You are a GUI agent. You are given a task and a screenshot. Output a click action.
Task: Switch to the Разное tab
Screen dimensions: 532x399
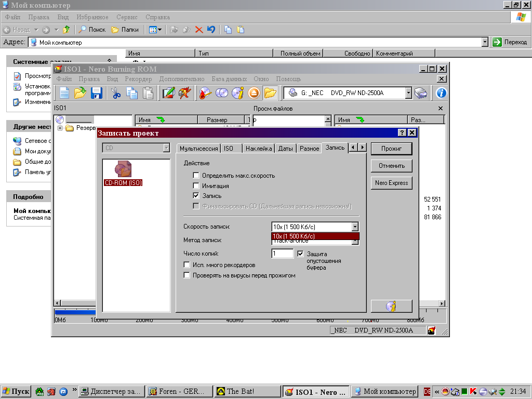pos(310,148)
